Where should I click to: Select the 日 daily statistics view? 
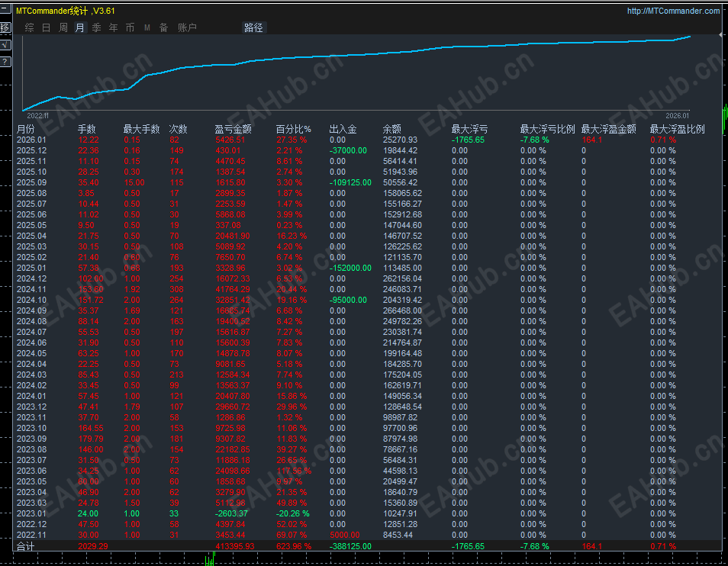click(46, 27)
